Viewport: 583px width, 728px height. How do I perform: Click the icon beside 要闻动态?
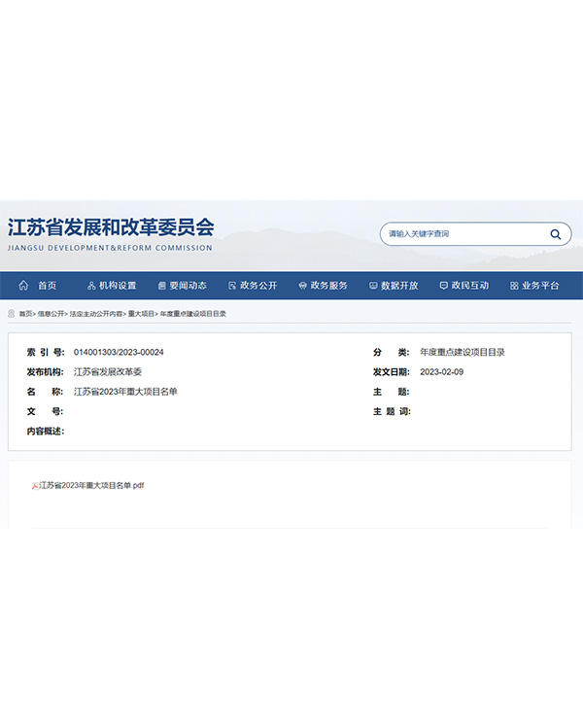pyautogui.click(x=161, y=286)
